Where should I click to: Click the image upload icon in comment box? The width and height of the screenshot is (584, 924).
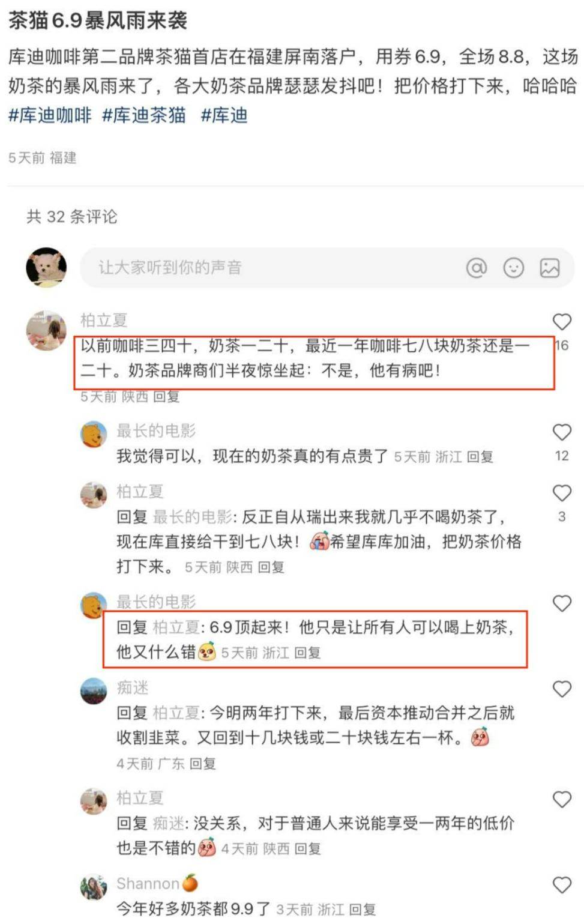pyautogui.click(x=550, y=268)
